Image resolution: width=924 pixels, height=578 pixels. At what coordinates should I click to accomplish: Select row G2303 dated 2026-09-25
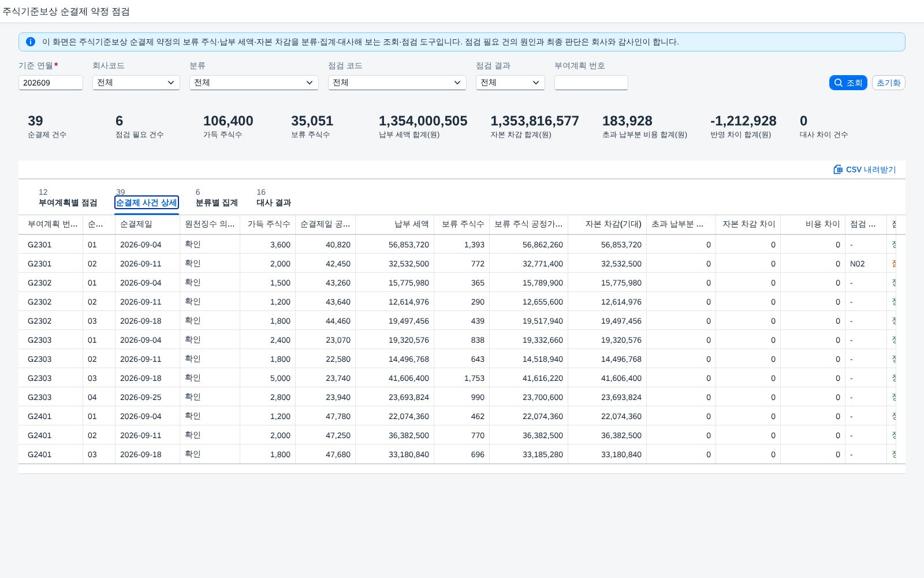click(x=462, y=397)
